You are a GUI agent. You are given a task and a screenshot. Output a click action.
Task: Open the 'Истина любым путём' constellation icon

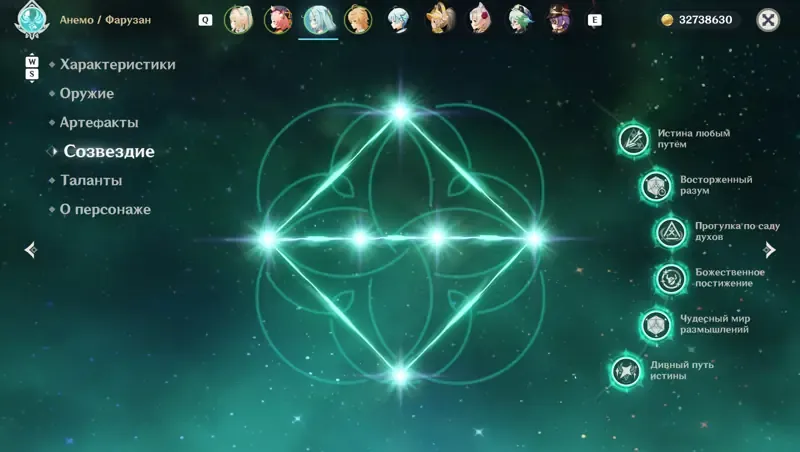point(633,139)
